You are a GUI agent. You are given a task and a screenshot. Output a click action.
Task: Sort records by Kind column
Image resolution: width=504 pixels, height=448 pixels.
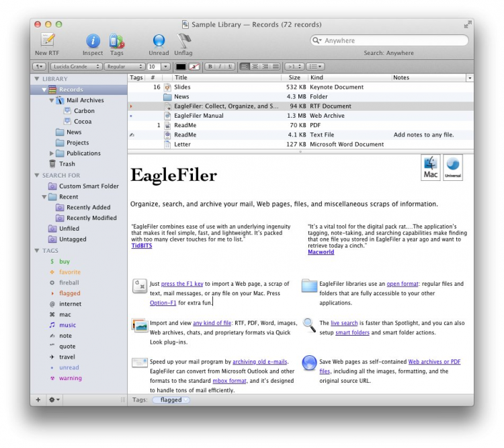pyautogui.click(x=349, y=77)
